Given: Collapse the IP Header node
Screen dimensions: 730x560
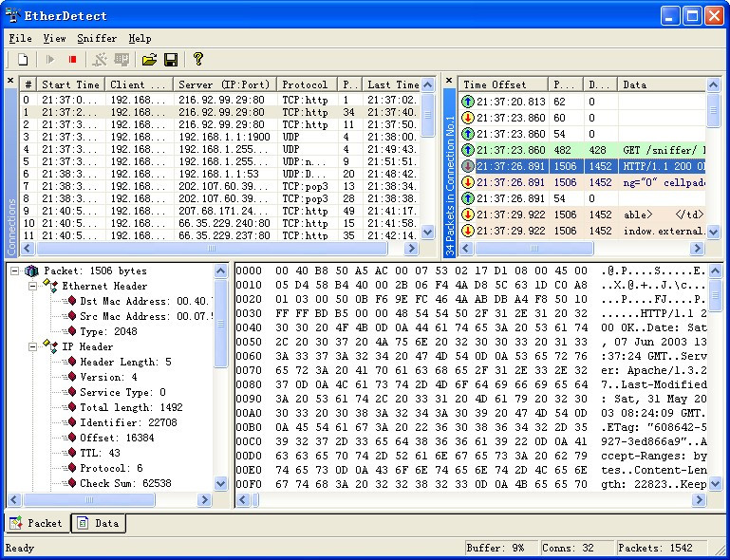Looking at the screenshot, I should [x=32, y=347].
